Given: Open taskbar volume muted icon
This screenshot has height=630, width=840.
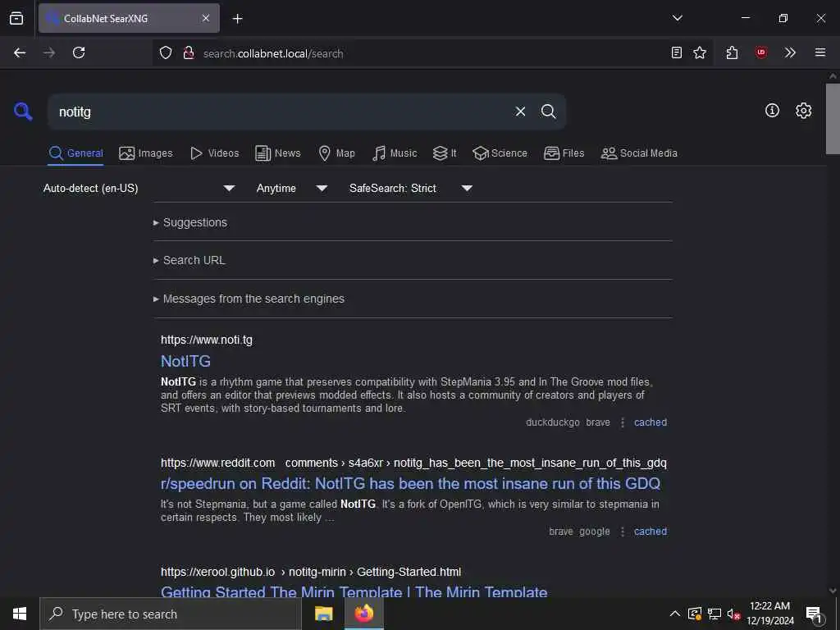Looking at the screenshot, I should (x=733, y=614).
